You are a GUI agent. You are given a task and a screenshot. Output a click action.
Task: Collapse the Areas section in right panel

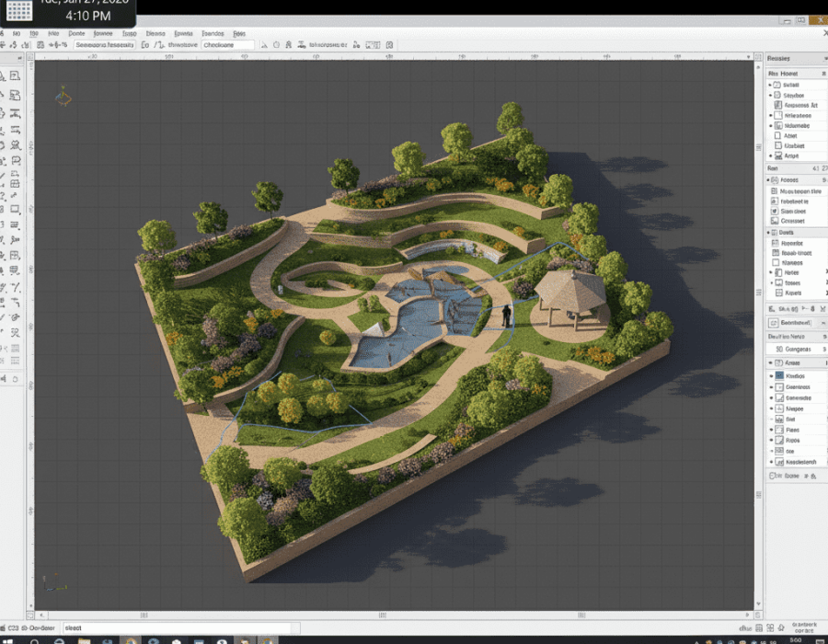coord(771,363)
